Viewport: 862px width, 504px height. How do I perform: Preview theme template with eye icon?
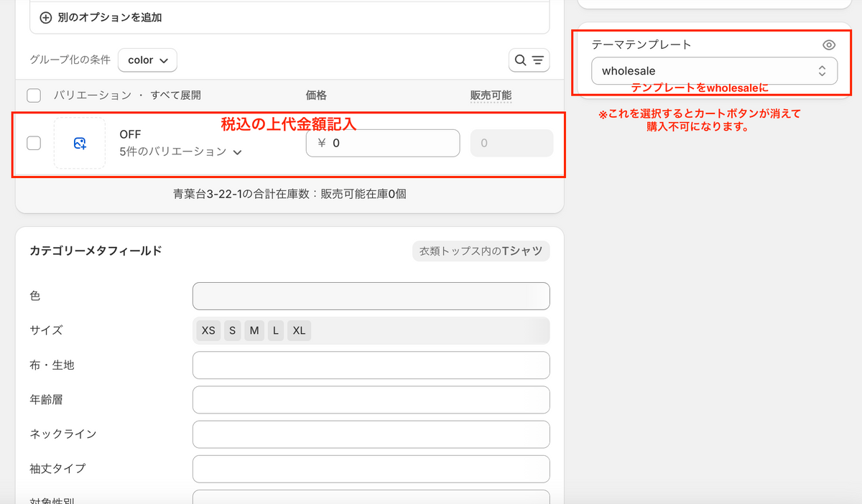(829, 45)
